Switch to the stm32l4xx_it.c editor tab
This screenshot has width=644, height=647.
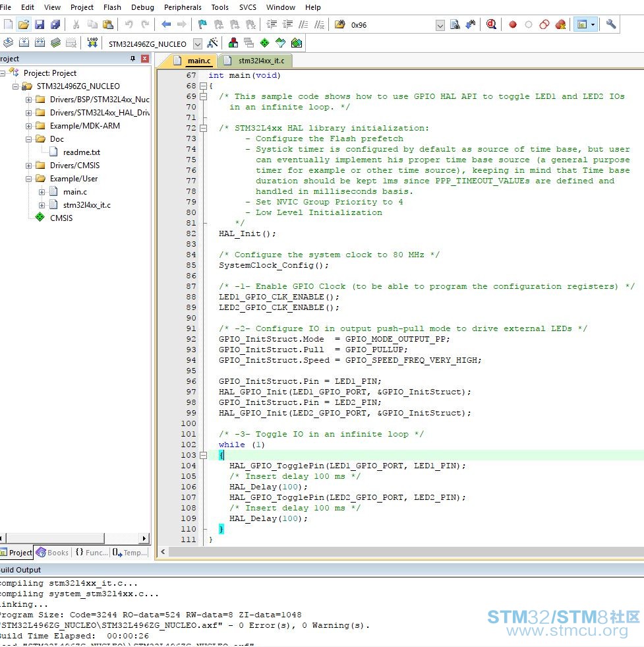tap(256, 61)
